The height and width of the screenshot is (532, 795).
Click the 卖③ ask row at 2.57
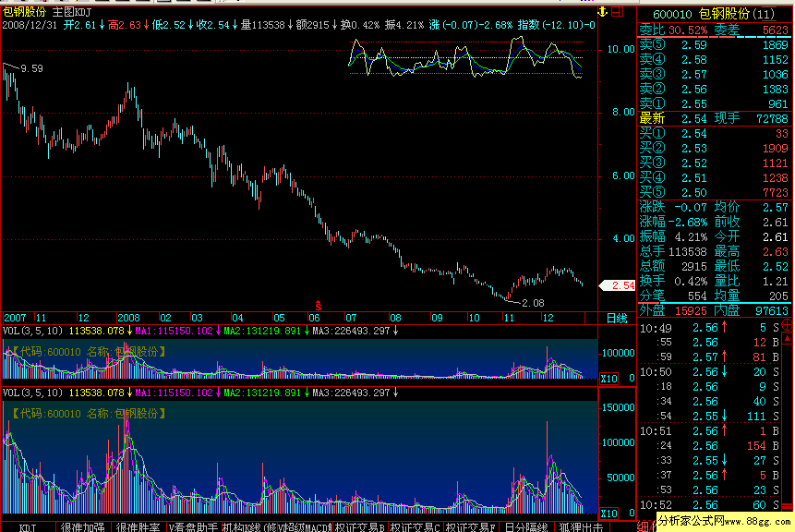coord(714,75)
